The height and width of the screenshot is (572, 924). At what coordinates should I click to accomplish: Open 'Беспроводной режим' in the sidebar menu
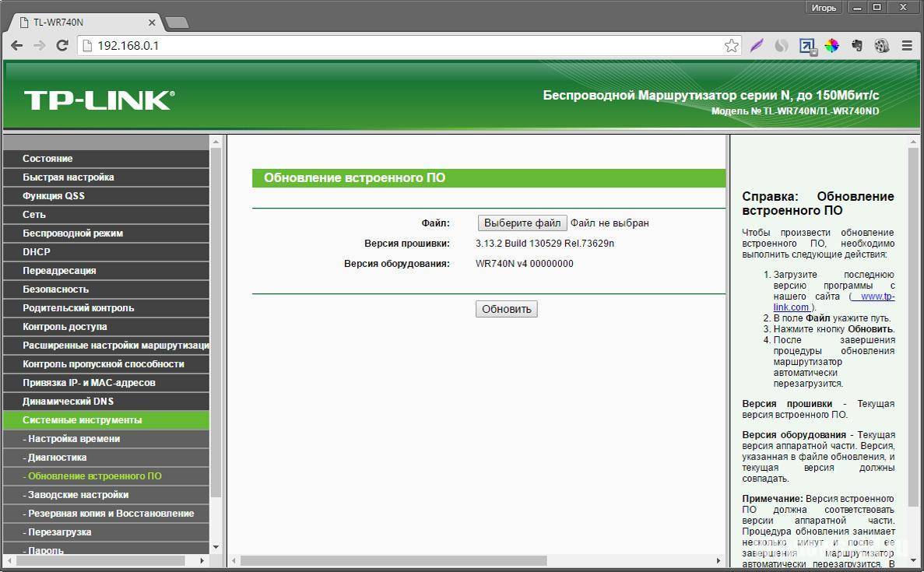pyautogui.click(x=72, y=233)
